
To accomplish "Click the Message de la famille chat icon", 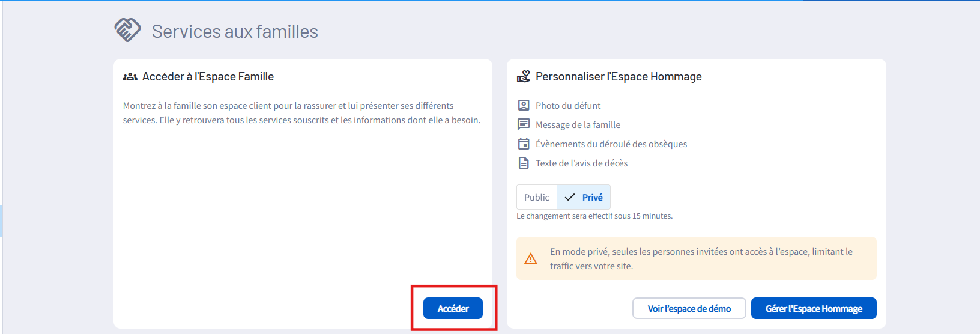I will click(524, 124).
